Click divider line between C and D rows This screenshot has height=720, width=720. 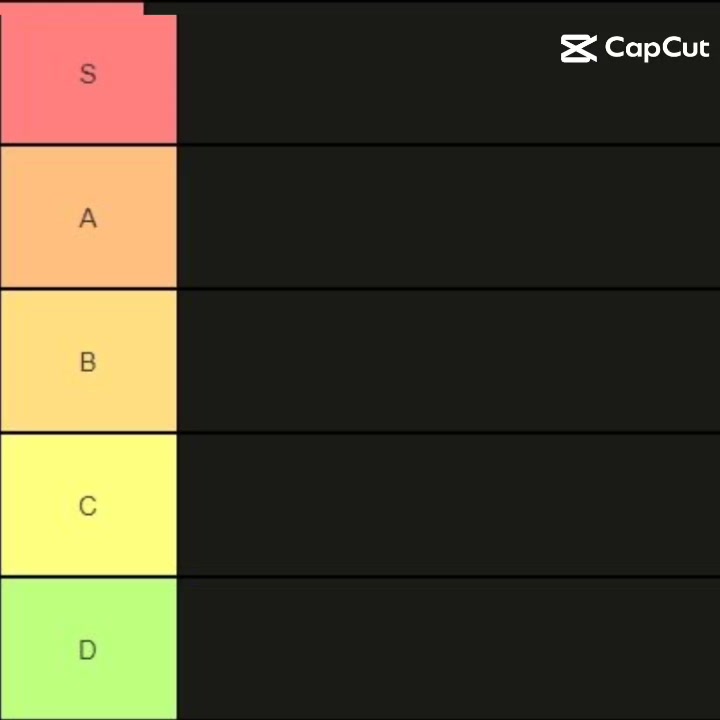tap(360, 577)
